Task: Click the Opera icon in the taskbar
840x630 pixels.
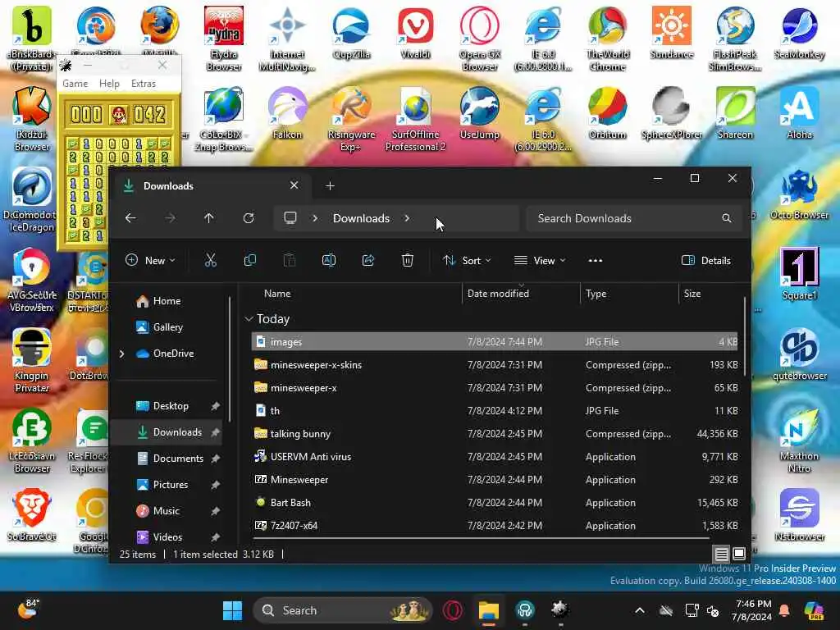Action: 453,610
